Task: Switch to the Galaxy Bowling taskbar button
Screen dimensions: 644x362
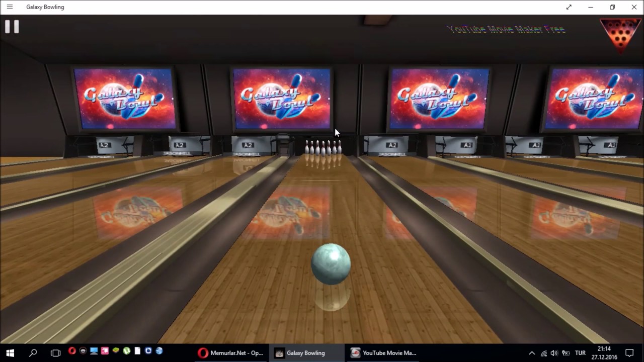Action: pos(306,353)
